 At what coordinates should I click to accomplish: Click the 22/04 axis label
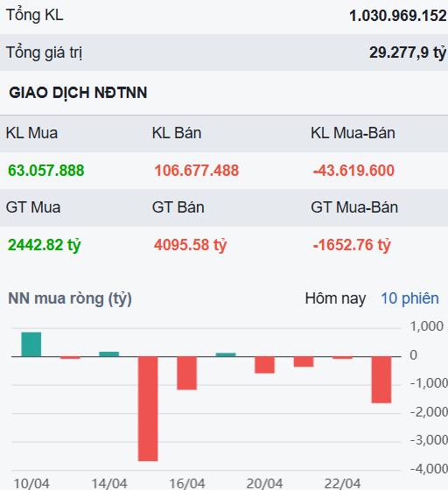click(343, 484)
